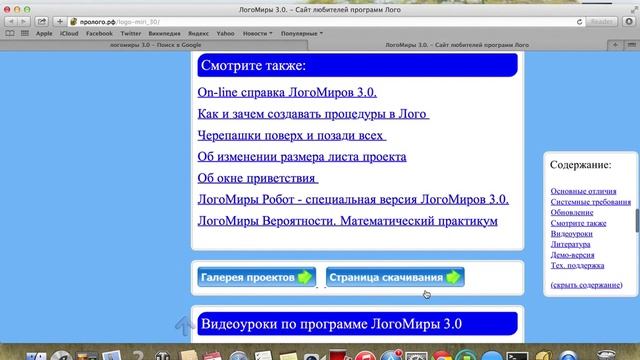Open ЛогоМиры Робот special version link
640x360 pixels.
(x=353, y=200)
